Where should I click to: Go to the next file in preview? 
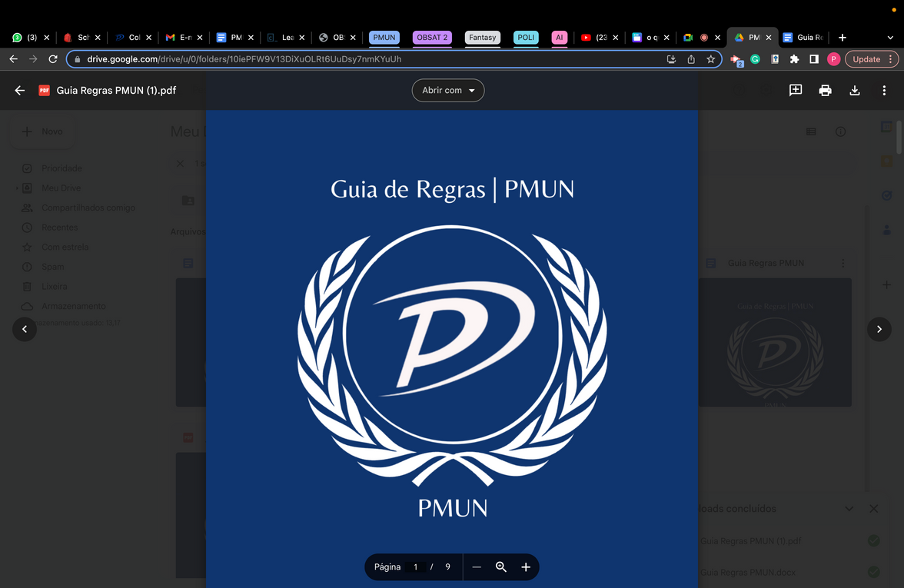(879, 329)
